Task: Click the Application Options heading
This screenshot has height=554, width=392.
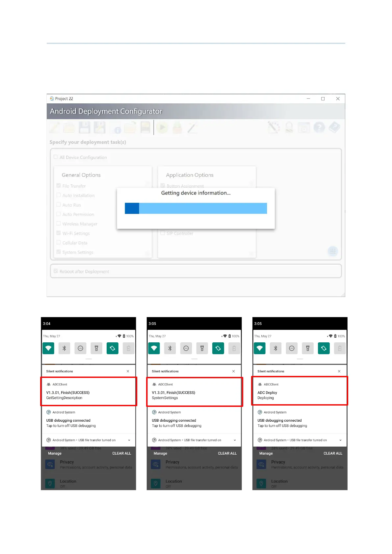Action: tap(190, 175)
